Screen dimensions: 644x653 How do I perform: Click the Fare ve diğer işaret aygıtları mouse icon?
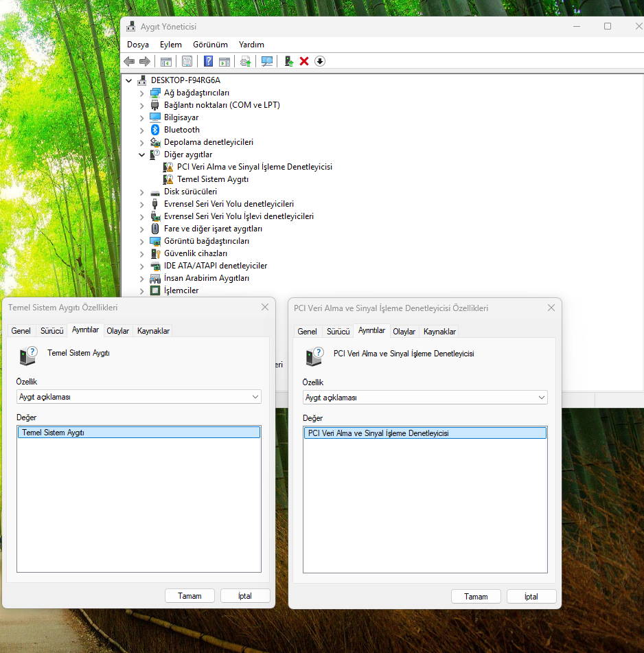point(155,229)
